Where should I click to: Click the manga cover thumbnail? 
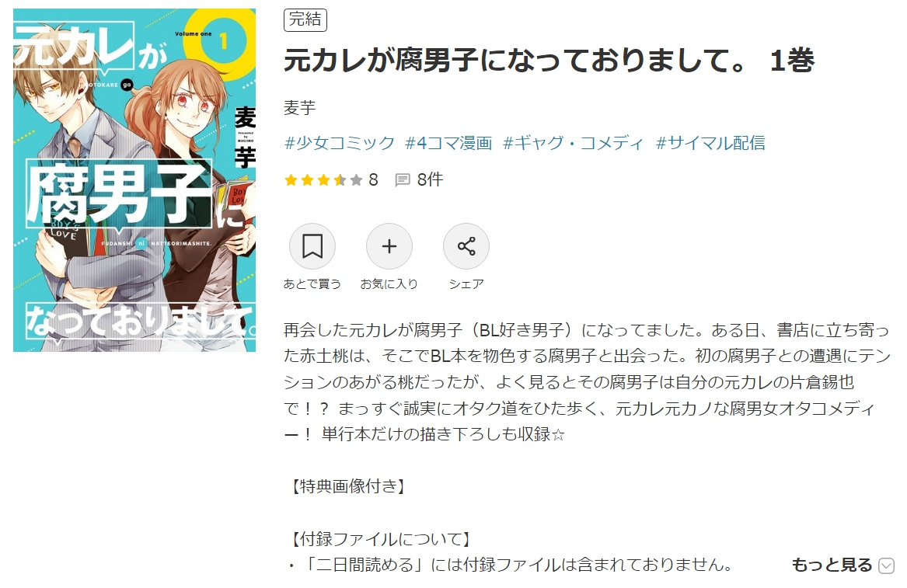[134, 179]
